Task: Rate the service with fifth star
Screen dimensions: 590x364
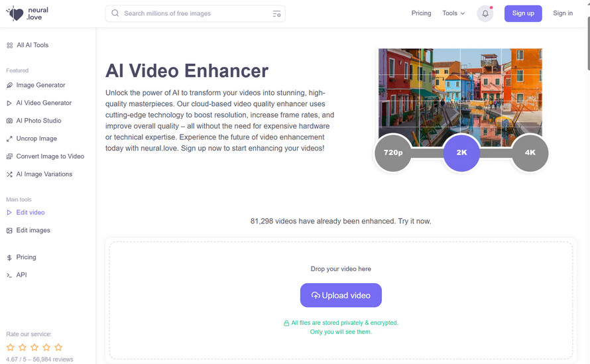Action: (x=58, y=347)
